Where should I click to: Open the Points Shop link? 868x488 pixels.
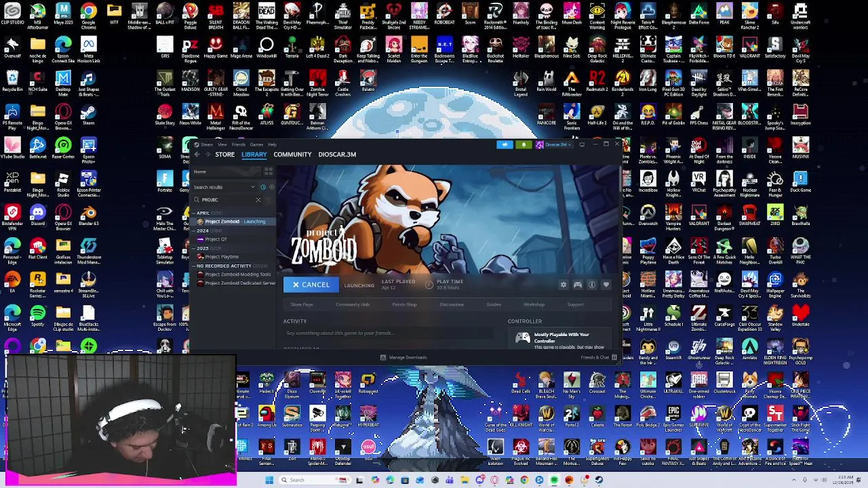pyautogui.click(x=404, y=304)
